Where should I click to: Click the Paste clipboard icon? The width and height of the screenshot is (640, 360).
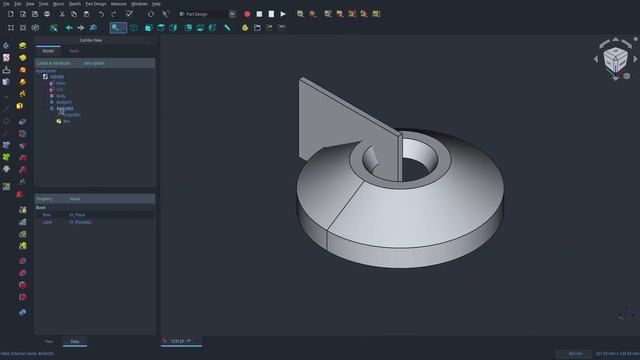point(86,14)
